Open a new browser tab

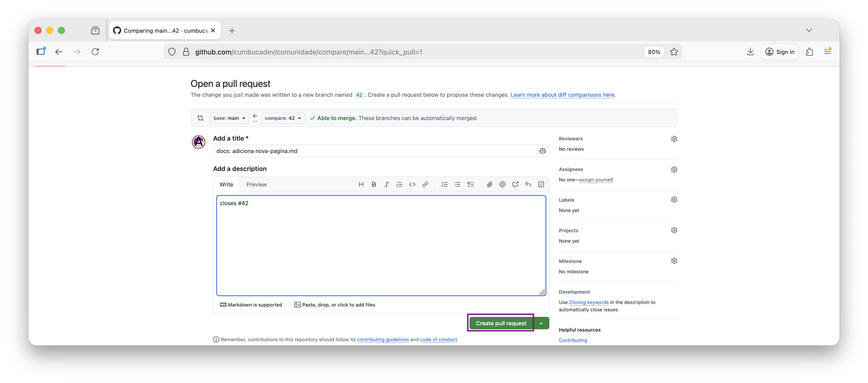coord(232,31)
